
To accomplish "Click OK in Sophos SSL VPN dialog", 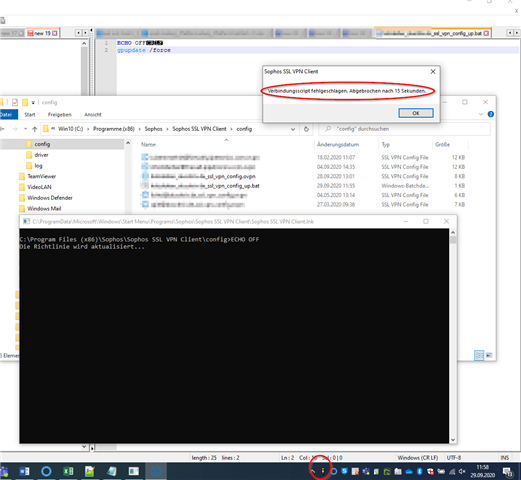I will [416, 113].
